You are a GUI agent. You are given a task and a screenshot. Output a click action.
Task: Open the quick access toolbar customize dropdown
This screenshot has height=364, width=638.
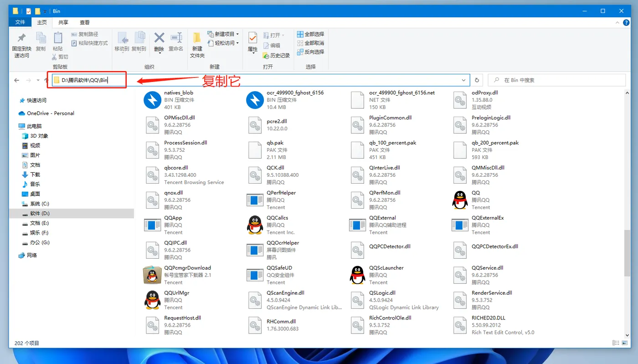tap(45, 11)
